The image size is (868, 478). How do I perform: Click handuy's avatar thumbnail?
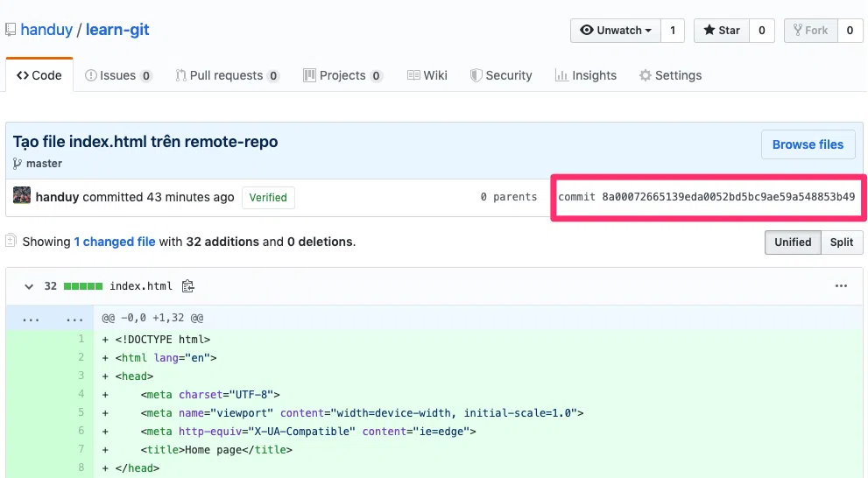[x=22, y=195]
